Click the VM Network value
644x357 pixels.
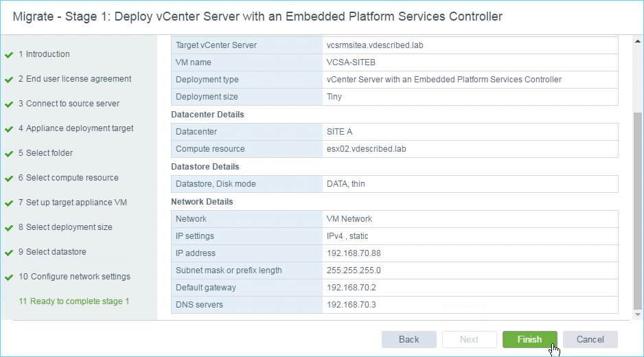click(349, 219)
